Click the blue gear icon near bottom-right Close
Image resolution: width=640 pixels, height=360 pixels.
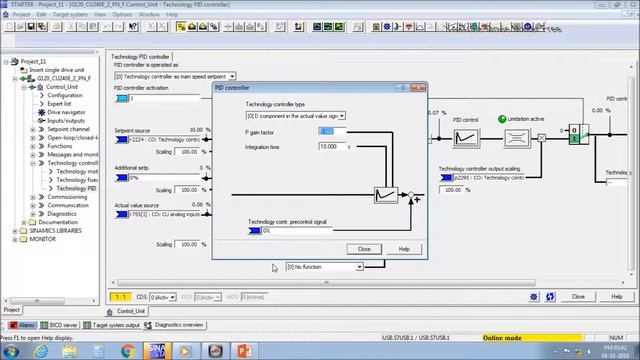pos(533,297)
